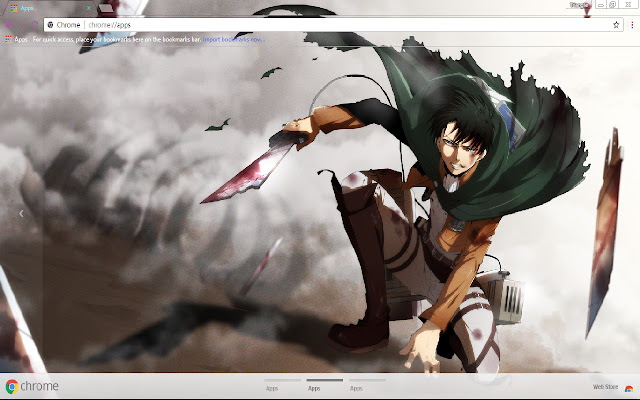Image resolution: width=640 pixels, height=400 pixels.
Task: Close the Apps browser tab
Action: (89, 8)
